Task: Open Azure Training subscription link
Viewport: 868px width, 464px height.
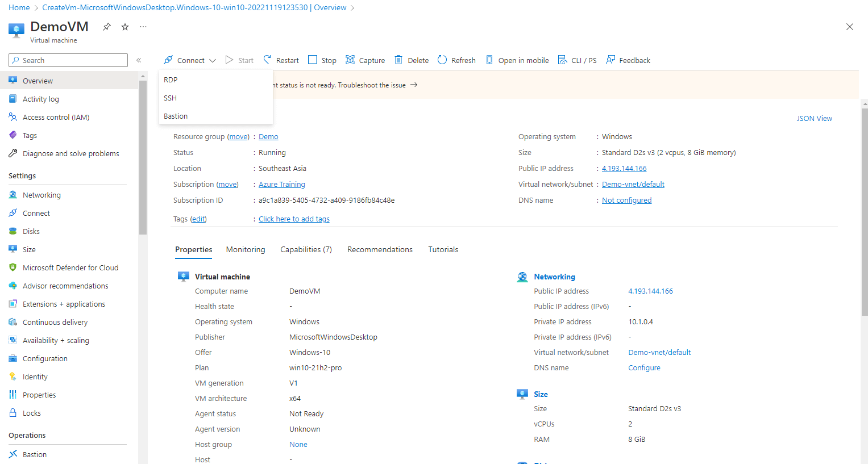Action: pyautogui.click(x=282, y=185)
